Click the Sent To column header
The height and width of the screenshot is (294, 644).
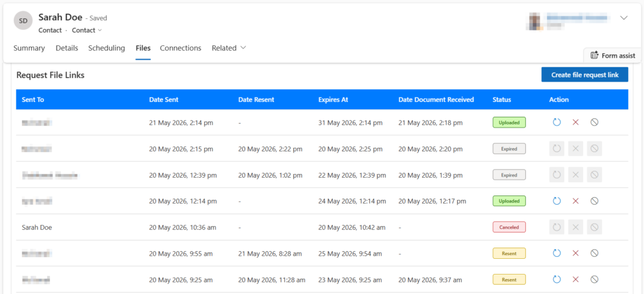click(x=33, y=100)
